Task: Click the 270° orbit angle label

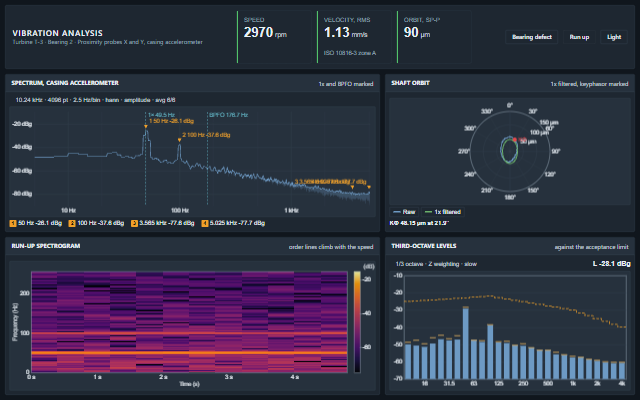Action: click(463, 151)
